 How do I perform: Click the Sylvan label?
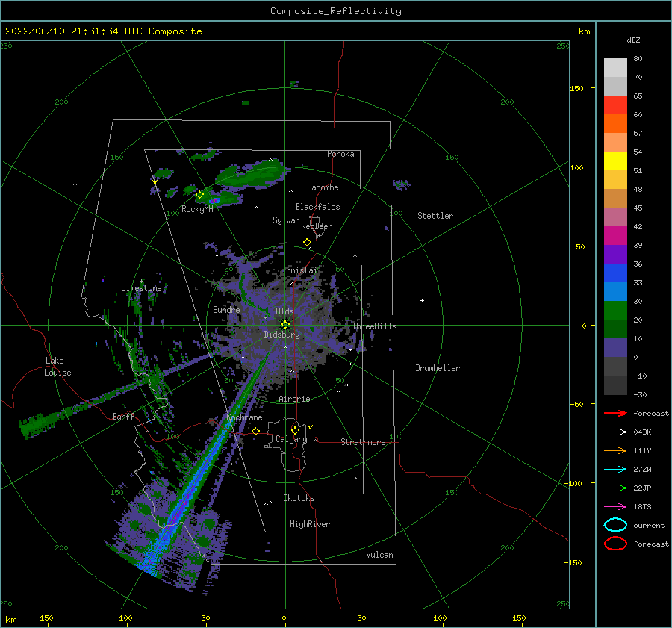click(x=286, y=220)
